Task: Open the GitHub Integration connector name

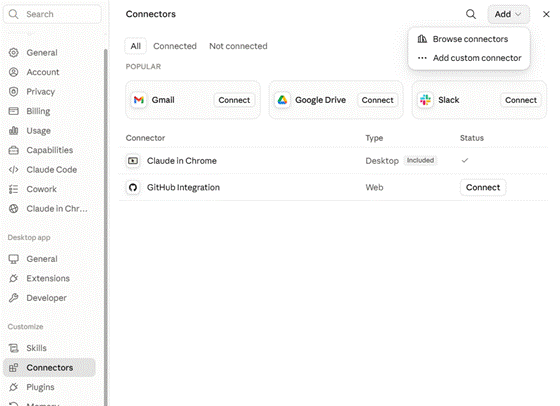Action: [183, 187]
